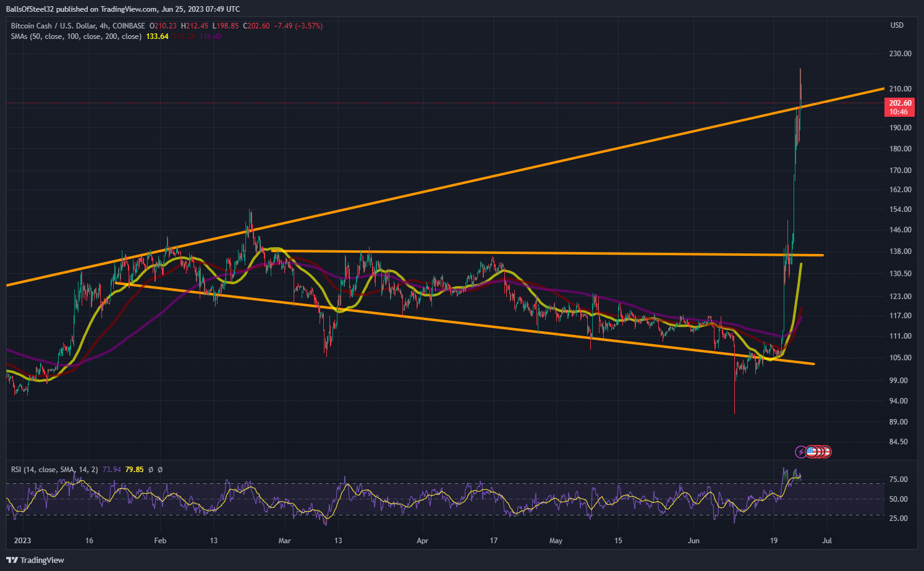Click the frontmost US flag economic event icon
The image size is (924, 571).
point(811,452)
